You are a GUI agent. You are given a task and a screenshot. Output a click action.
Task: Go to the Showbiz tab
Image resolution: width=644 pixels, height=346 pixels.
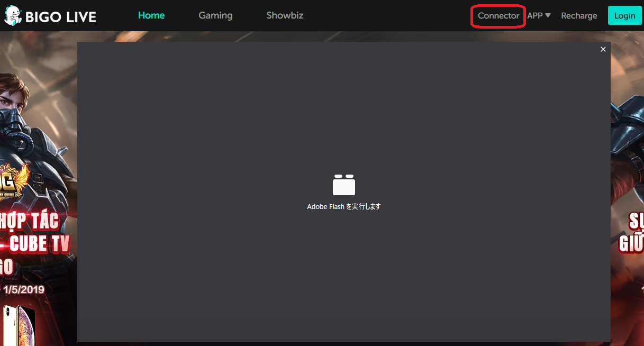point(285,15)
